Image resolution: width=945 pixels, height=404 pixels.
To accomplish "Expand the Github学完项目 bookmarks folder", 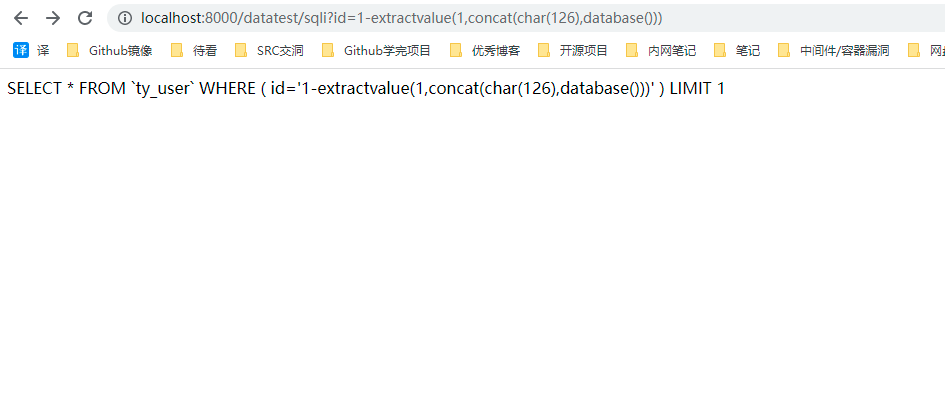I will 377,51.
